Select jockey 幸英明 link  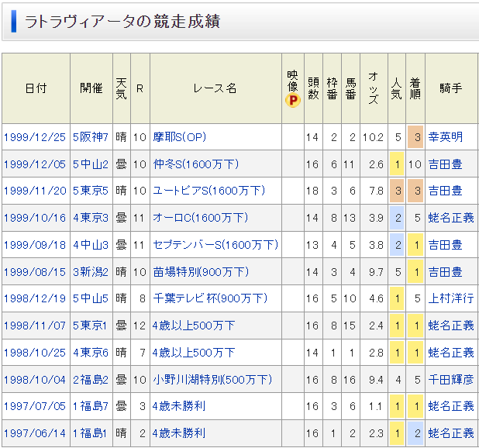click(x=445, y=137)
